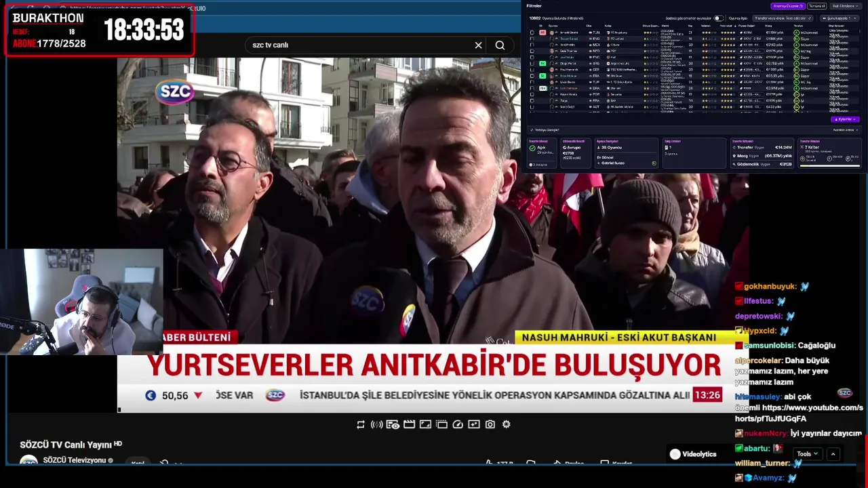Image resolution: width=868 pixels, height=488 pixels.
Task: Click the green badge on the ARG row
Action: click(543, 64)
